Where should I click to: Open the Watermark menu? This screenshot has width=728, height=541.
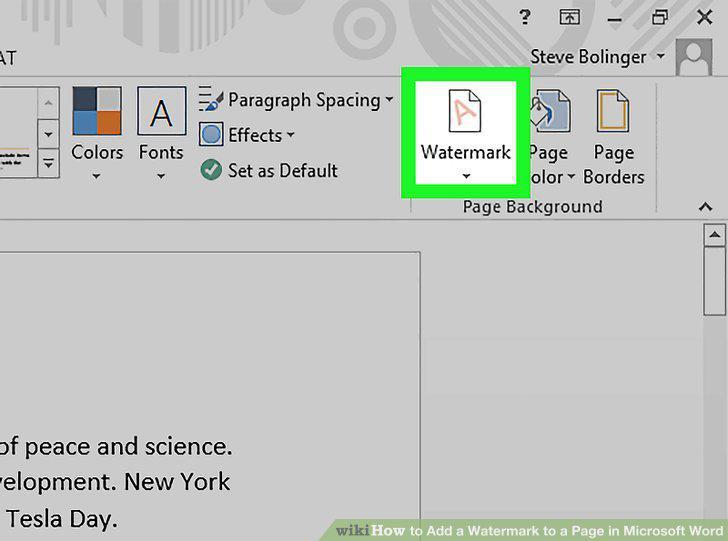[x=465, y=134]
